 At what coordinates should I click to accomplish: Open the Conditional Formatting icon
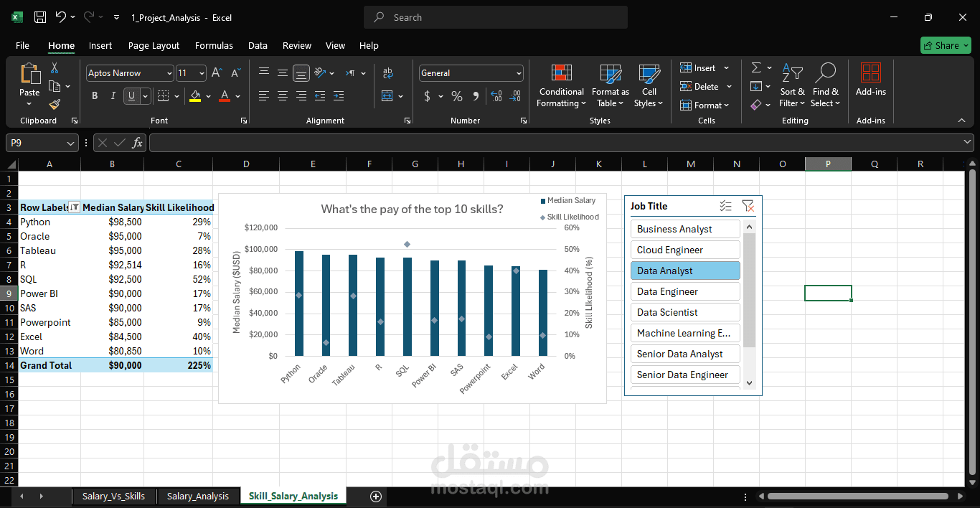562,73
